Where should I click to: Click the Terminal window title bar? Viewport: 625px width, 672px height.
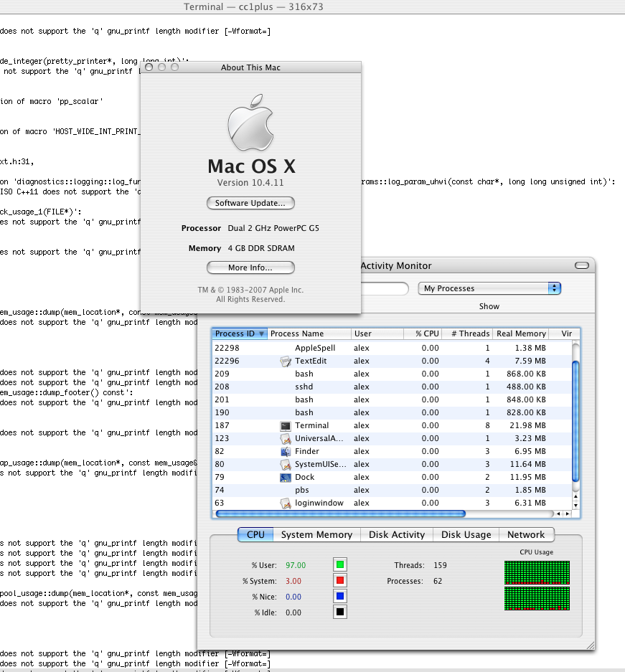click(x=313, y=7)
